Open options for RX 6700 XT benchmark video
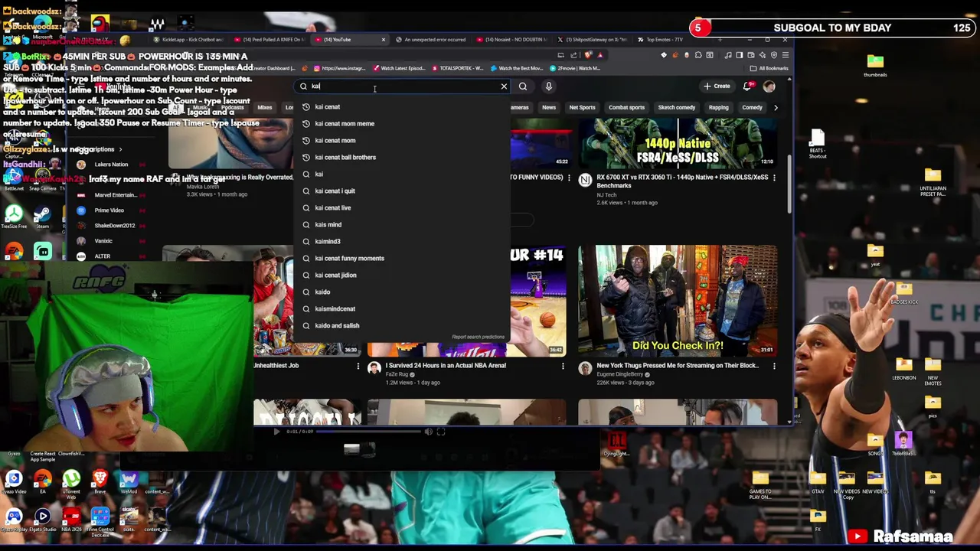The width and height of the screenshot is (980, 551). pyautogui.click(x=774, y=178)
